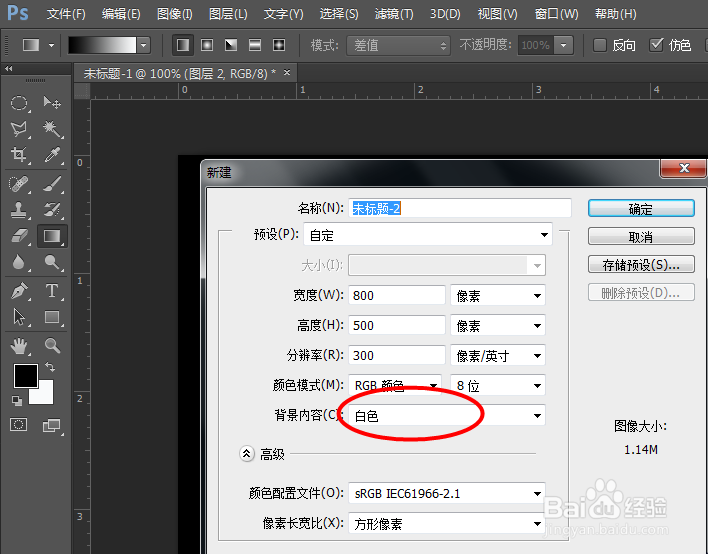Screen dimensions: 708x554
Task: Choose diamond gradient style
Action: pos(279,45)
